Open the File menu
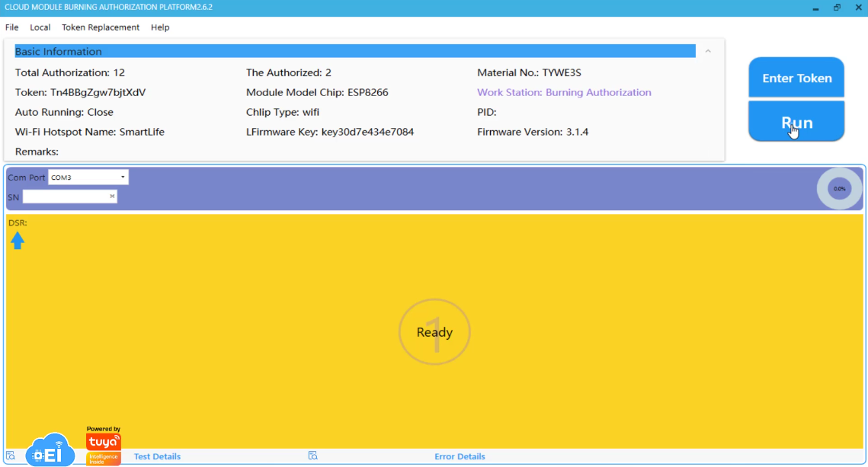This screenshot has width=868, height=467. point(12,27)
